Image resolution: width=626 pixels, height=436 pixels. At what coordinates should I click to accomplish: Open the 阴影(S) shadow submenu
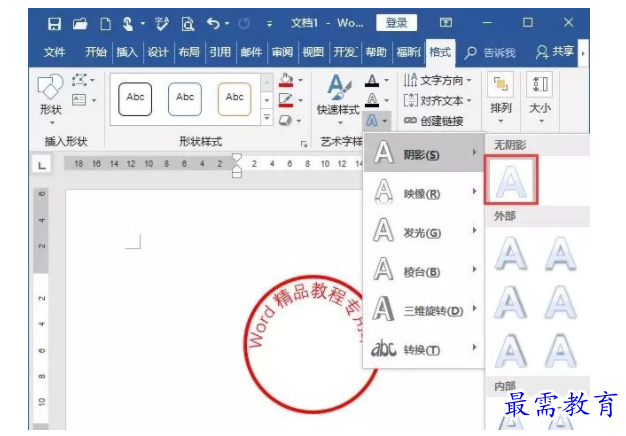[424, 153]
